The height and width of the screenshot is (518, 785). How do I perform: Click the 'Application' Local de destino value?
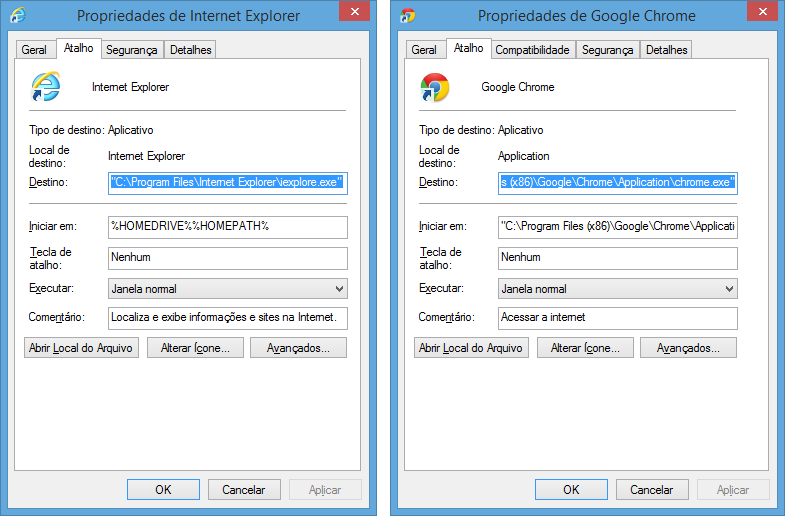click(523, 156)
